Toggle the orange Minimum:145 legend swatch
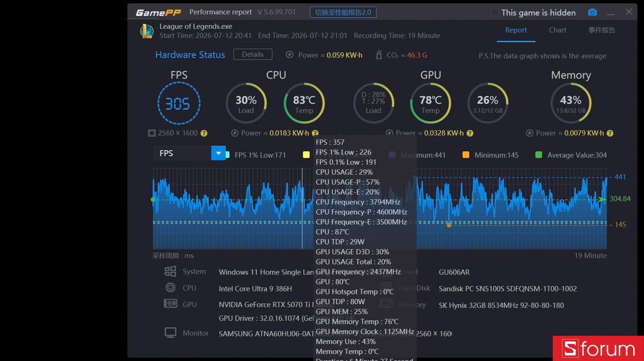Image resolution: width=644 pixels, height=361 pixels. pyautogui.click(x=465, y=155)
